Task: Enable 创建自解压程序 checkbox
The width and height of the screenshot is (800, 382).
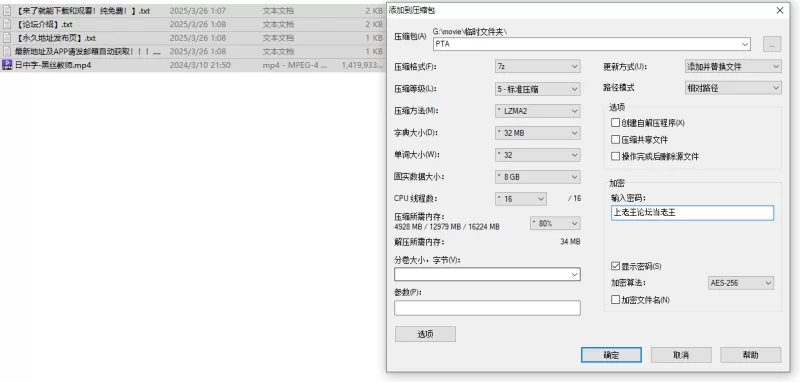Action: pos(615,123)
